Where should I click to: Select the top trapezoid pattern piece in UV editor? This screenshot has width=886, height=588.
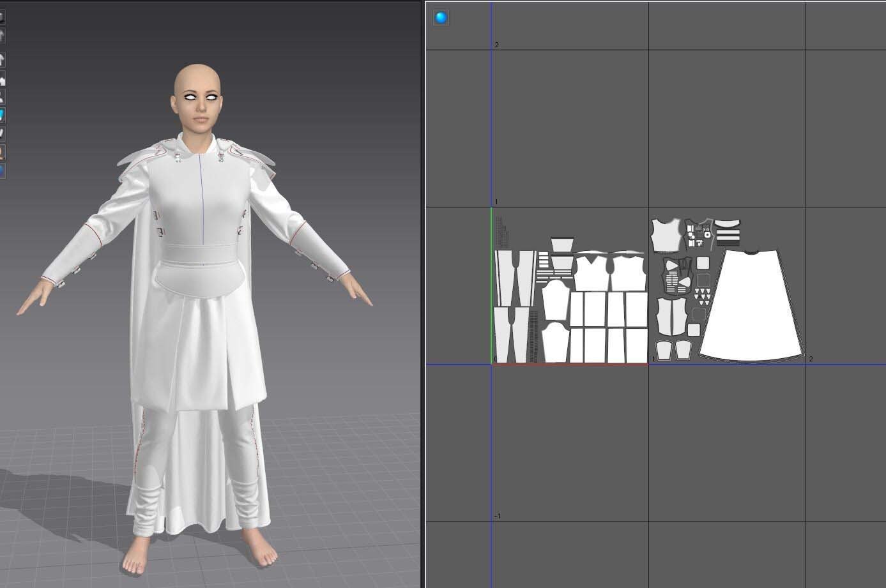[x=562, y=245]
